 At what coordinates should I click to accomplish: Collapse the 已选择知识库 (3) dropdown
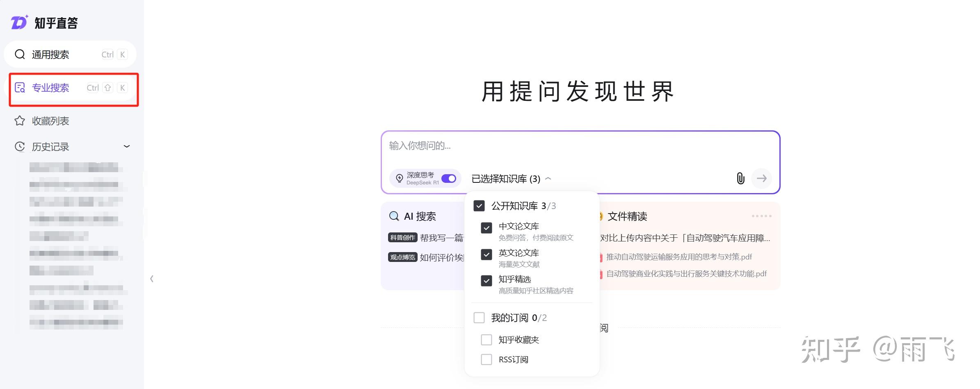[x=511, y=179]
